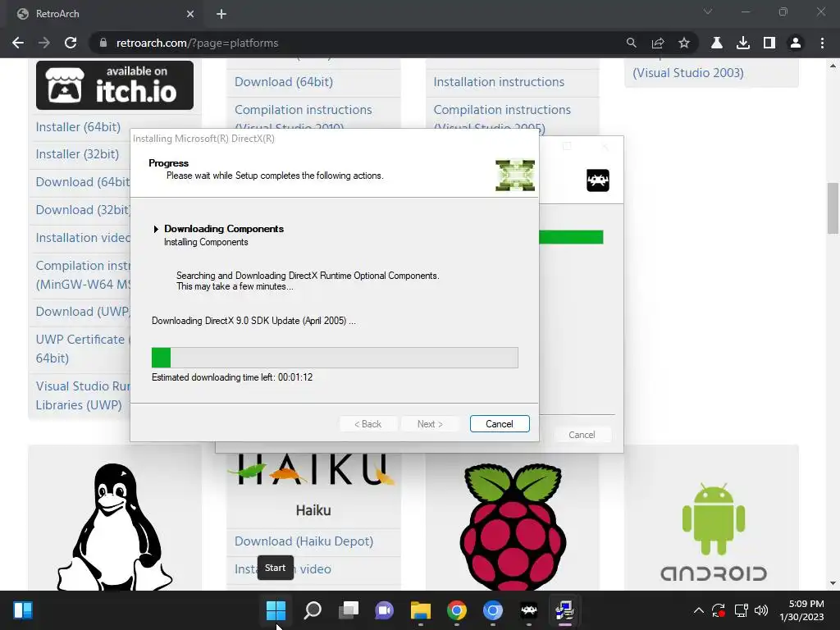
Task: Reload the RetroArch page
Action: [x=71, y=43]
